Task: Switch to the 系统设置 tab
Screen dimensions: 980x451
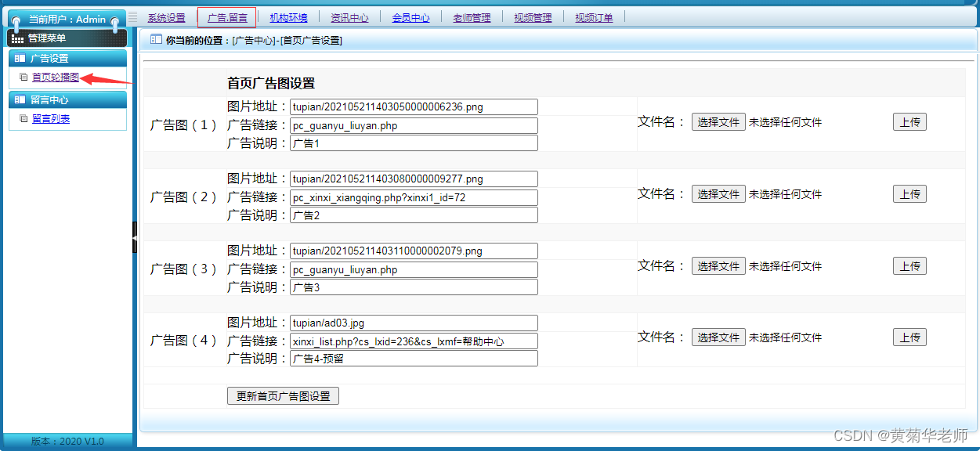Action: (166, 18)
